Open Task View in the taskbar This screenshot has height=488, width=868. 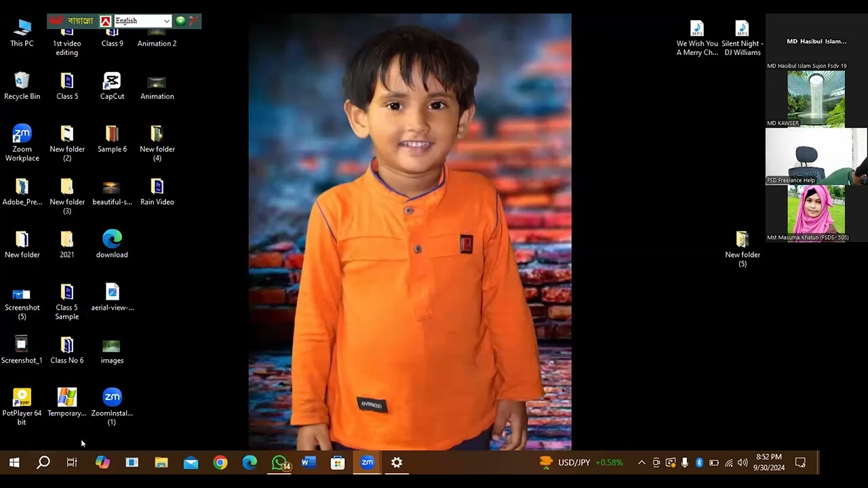pyautogui.click(x=73, y=462)
